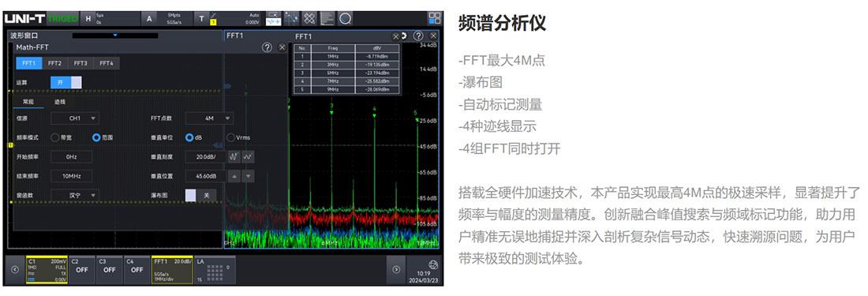The width and height of the screenshot is (868, 296).
Task: Open the FFT点数 4M dropdown
Action: 209,118
